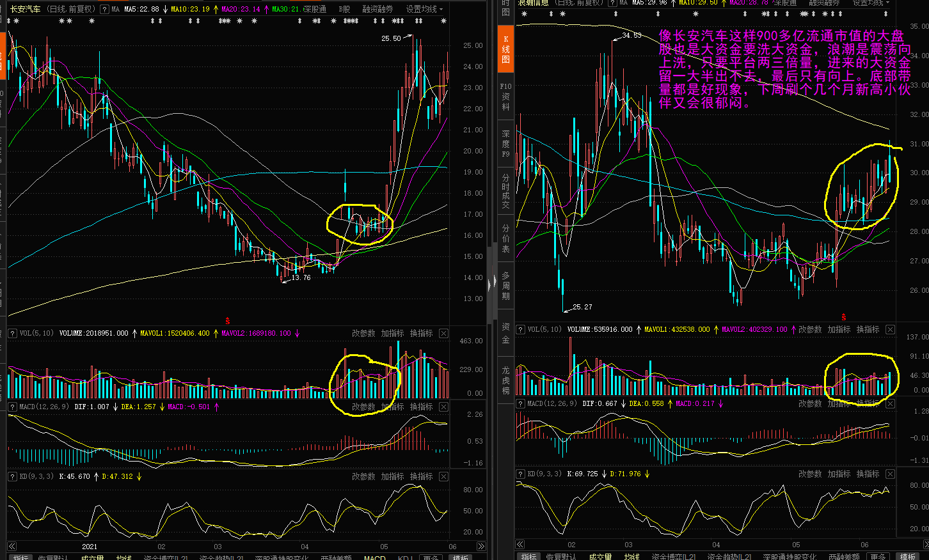Close the right VOL indicator panel

(890, 329)
